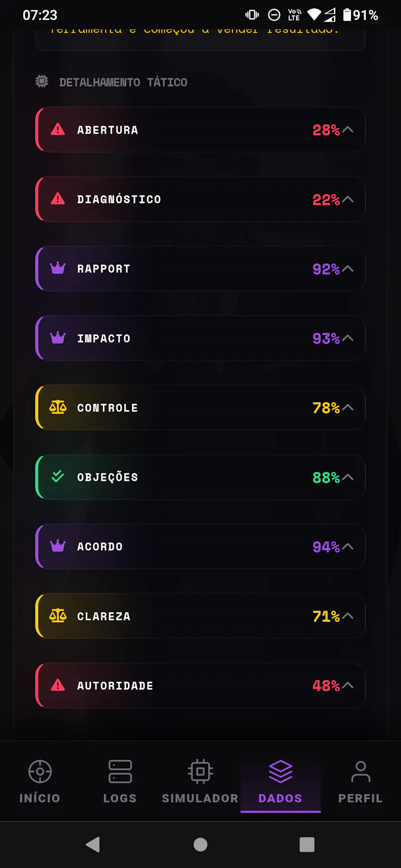Go to the Perfil tab
This screenshot has height=868, width=401.
click(x=361, y=781)
